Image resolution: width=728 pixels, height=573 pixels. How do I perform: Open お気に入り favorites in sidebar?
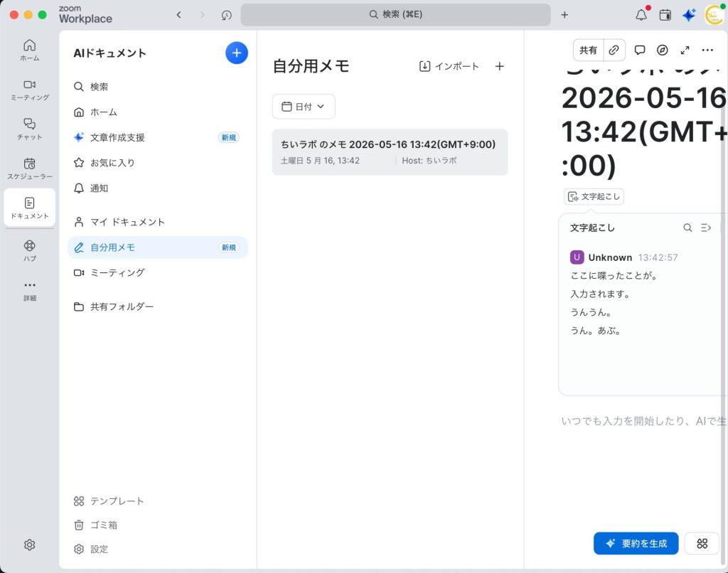[x=158, y=163]
